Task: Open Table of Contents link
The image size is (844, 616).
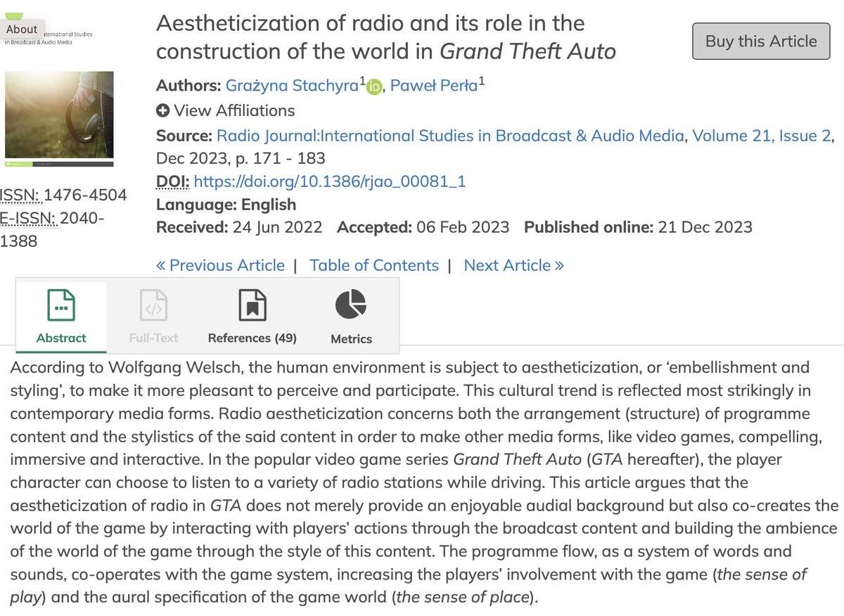Action: [374, 265]
